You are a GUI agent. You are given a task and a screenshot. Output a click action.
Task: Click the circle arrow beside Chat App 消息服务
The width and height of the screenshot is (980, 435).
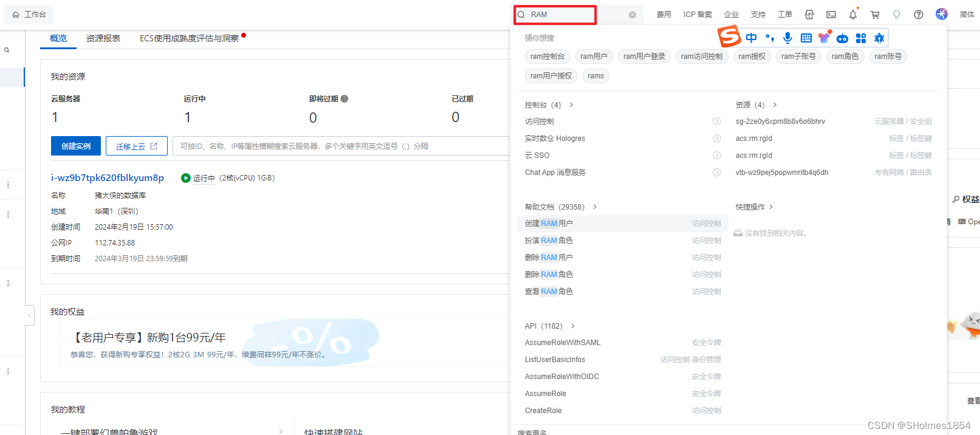point(717,173)
